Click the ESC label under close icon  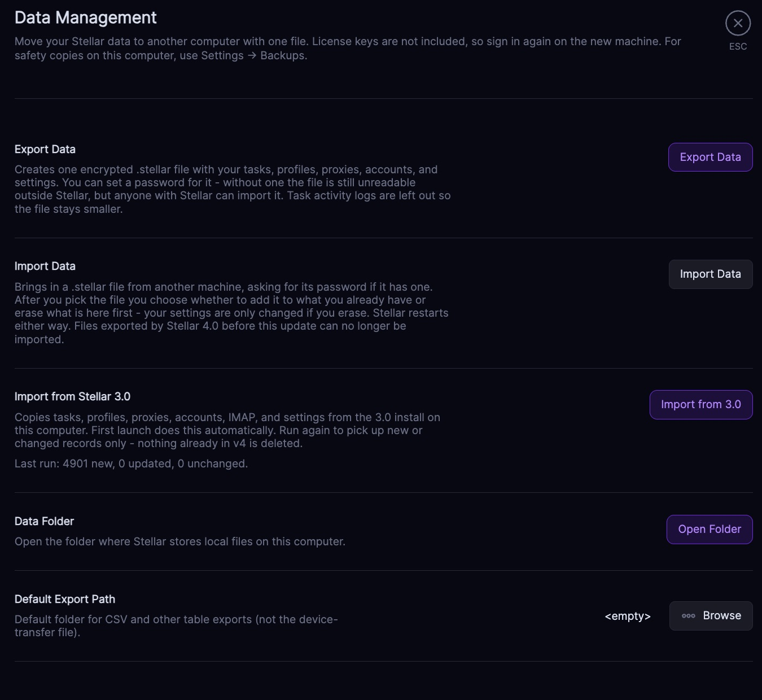coord(738,47)
